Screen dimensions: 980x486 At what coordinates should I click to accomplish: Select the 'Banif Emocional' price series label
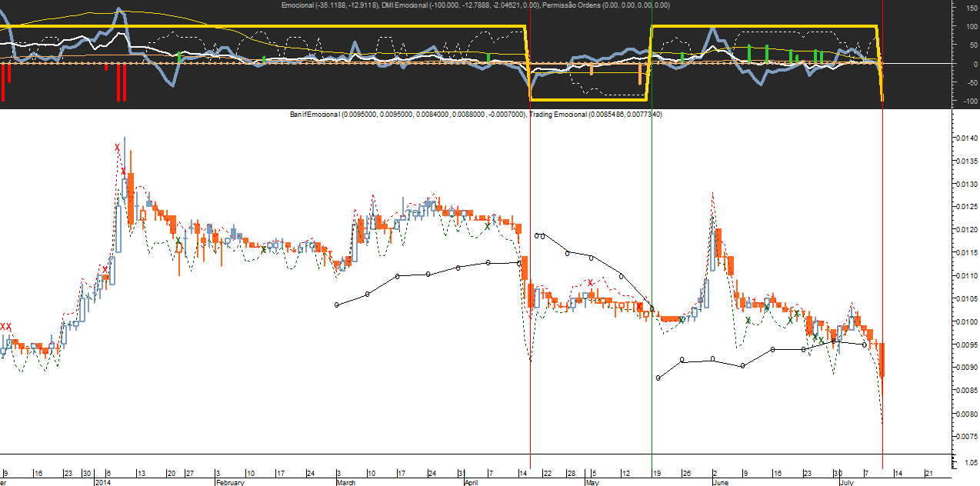click(x=315, y=115)
